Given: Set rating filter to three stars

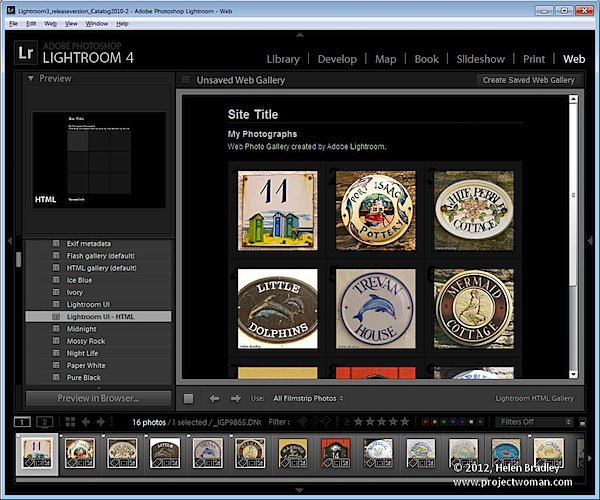Looking at the screenshot, I should click(x=382, y=422).
